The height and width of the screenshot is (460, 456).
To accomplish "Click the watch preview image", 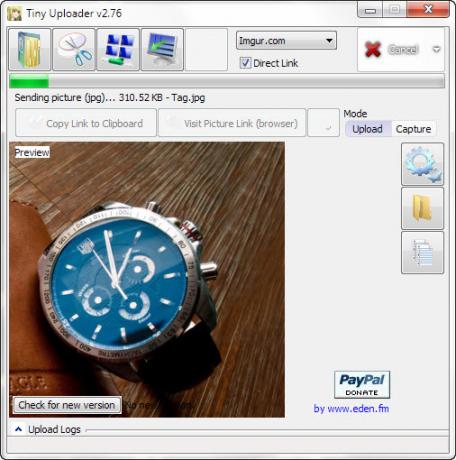I will tap(147, 279).
